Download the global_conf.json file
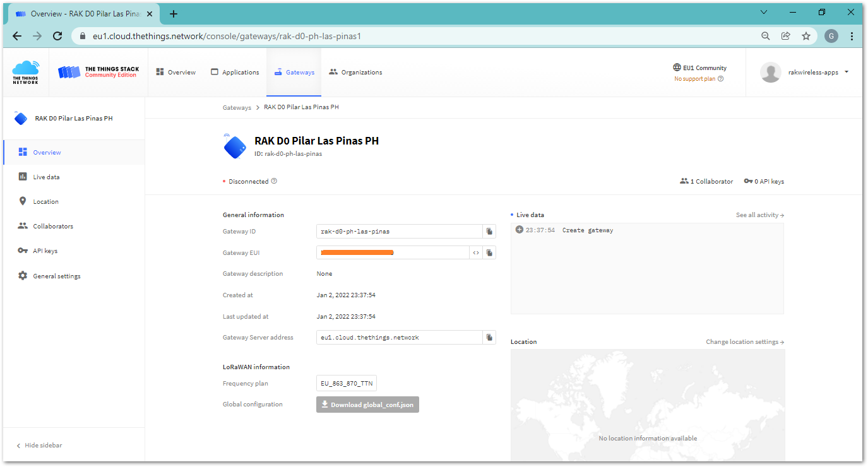Image resolution: width=868 pixels, height=467 pixels. [x=367, y=404]
